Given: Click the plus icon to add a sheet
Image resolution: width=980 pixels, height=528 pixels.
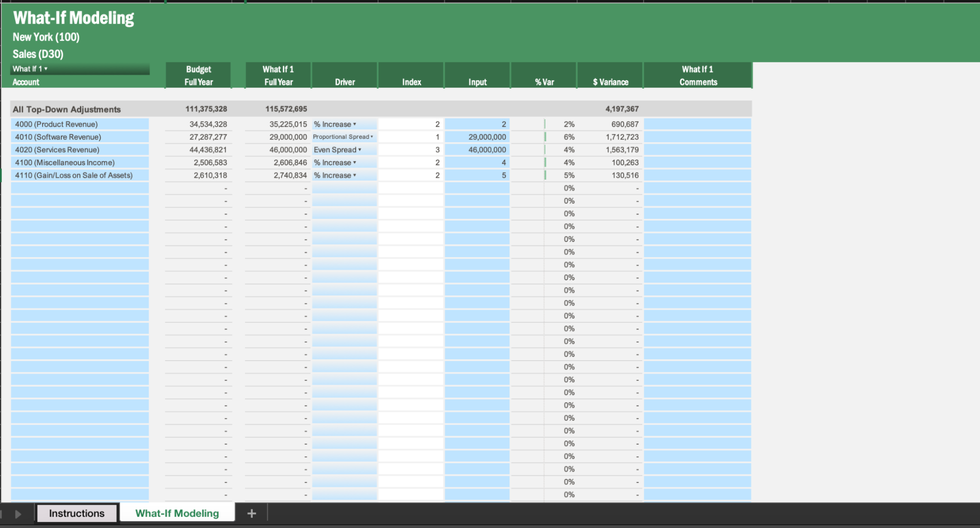Looking at the screenshot, I should click(x=251, y=513).
